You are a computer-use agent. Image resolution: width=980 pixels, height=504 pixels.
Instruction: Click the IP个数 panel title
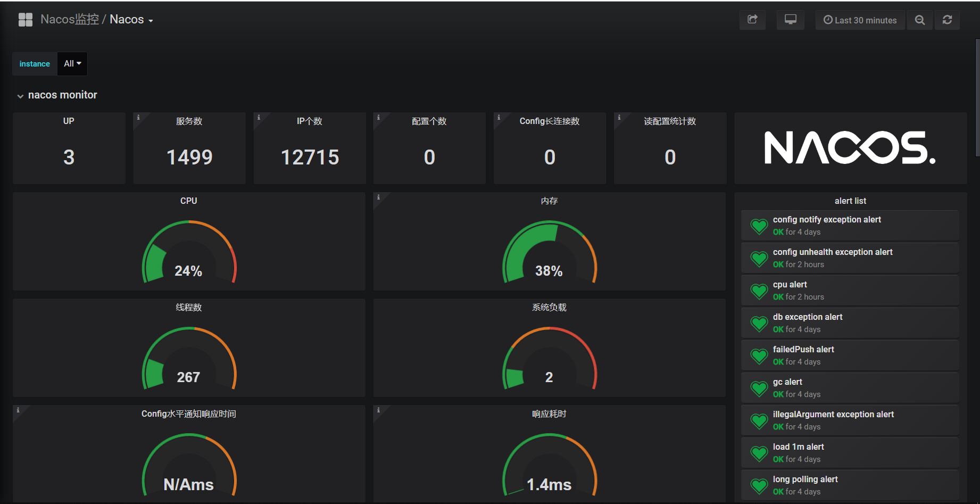310,121
